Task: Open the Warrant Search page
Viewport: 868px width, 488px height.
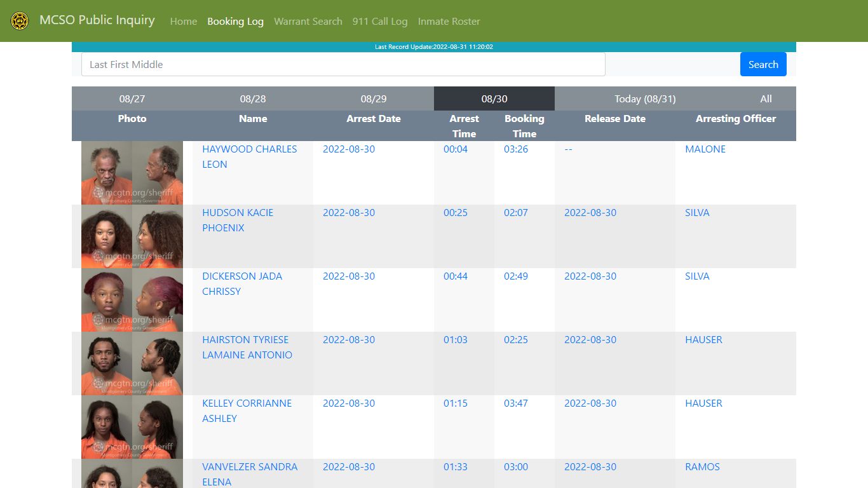Action: pyautogui.click(x=308, y=21)
